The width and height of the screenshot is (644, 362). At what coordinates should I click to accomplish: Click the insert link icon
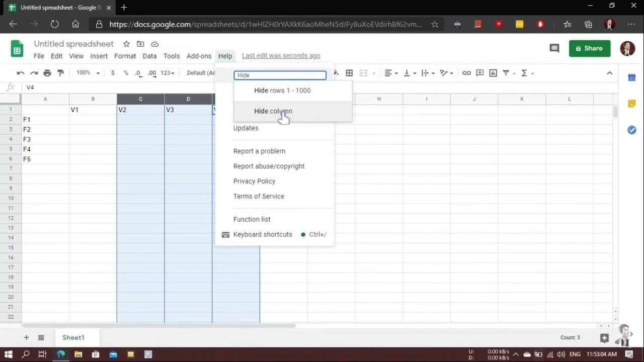click(x=466, y=73)
